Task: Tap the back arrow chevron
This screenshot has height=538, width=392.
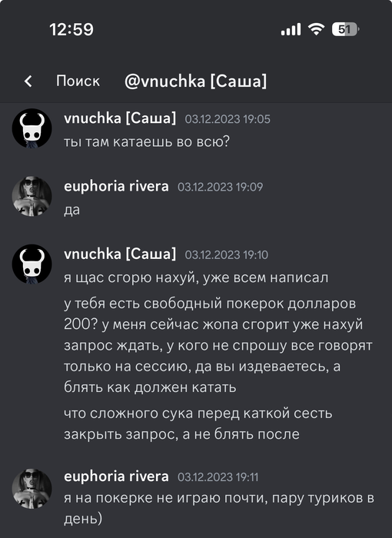Action: click(28, 81)
